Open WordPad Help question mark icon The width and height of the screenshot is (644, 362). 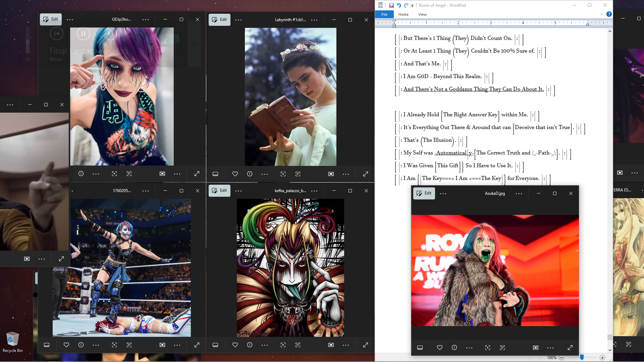click(609, 14)
